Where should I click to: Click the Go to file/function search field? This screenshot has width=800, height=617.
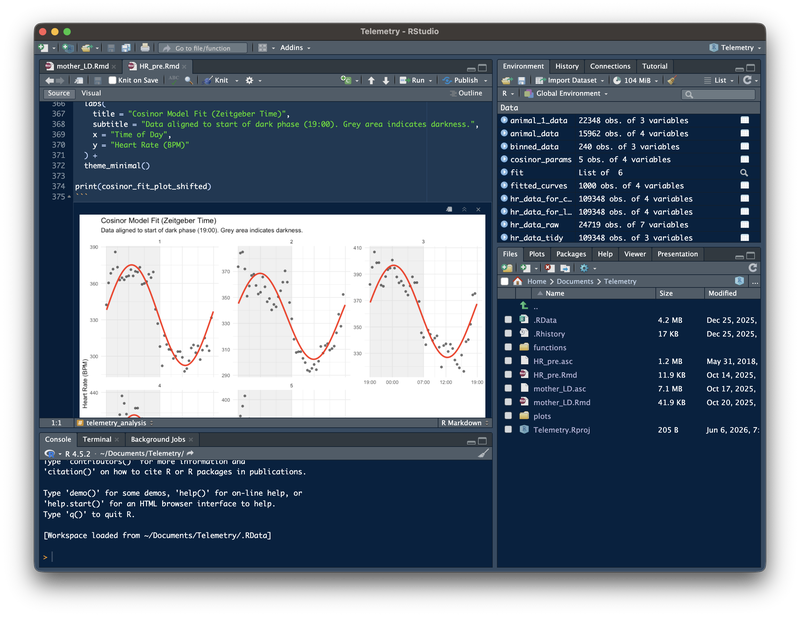203,48
